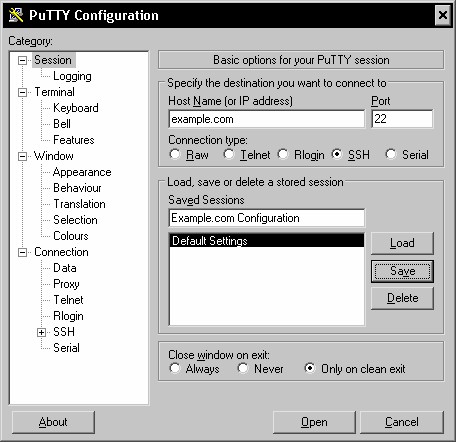Collapse the Window tree node
Viewport: 456px width, 442px height.
(22, 156)
